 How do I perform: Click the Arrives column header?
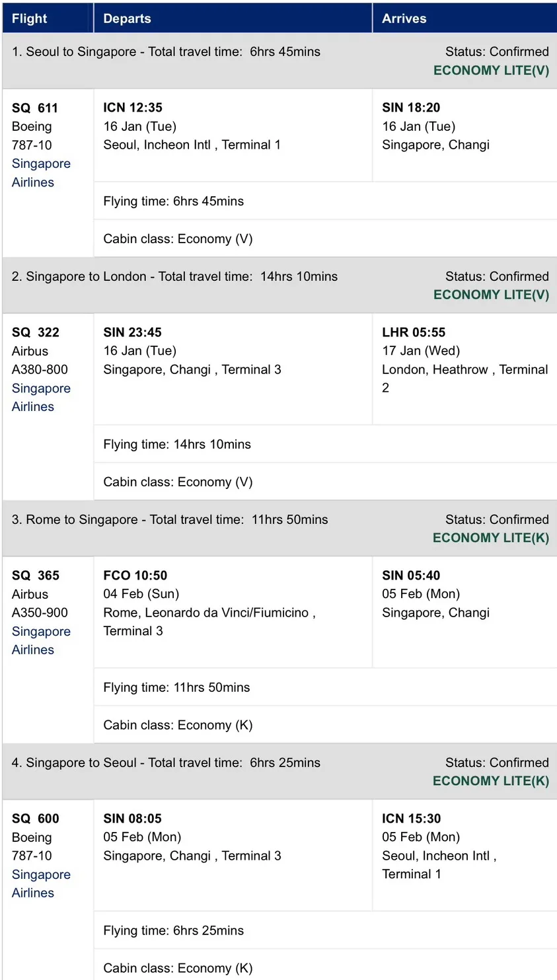(404, 19)
